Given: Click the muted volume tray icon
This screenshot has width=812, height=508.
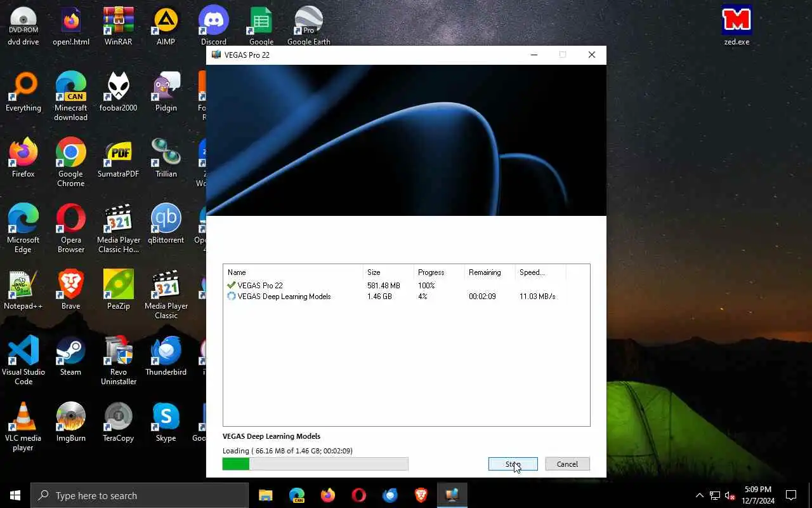Looking at the screenshot, I should point(730,495).
